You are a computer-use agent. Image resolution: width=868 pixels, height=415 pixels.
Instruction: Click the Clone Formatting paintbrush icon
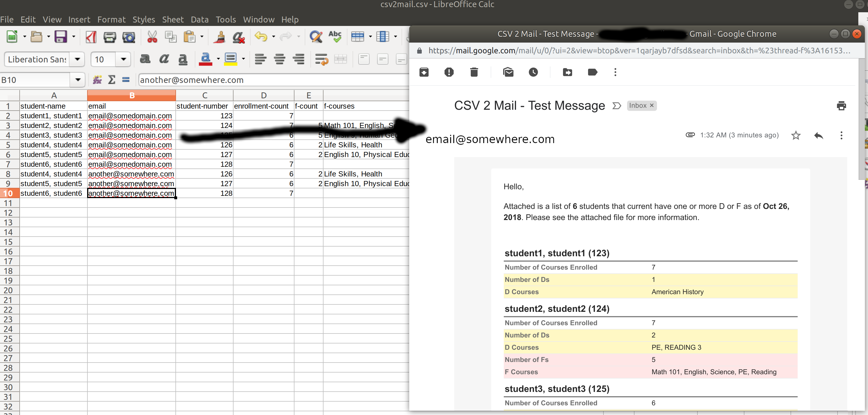(x=220, y=37)
